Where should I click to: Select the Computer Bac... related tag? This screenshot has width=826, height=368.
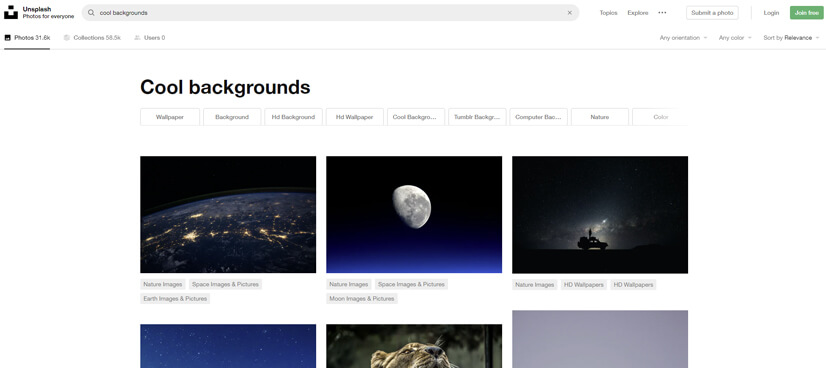click(538, 117)
